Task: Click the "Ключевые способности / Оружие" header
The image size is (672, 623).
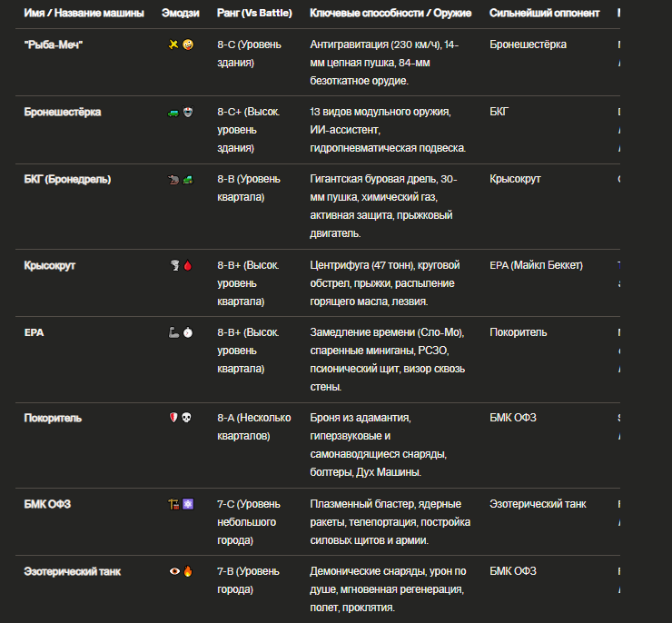Action: tap(390, 14)
